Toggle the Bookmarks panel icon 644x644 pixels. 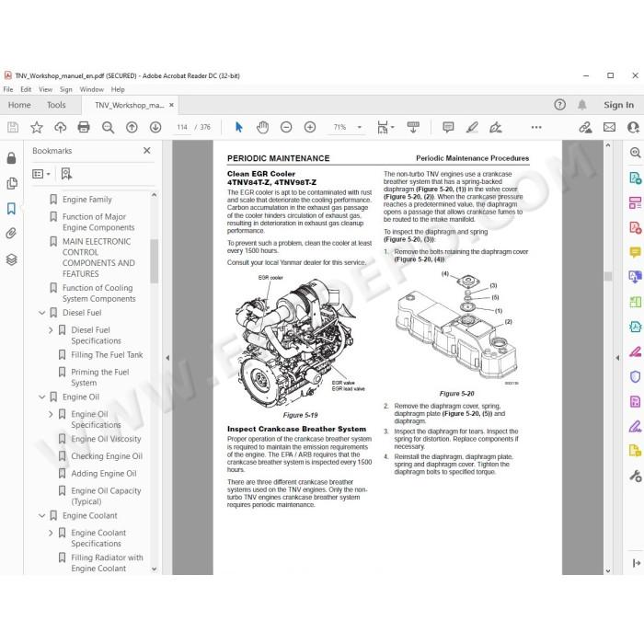[x=11, y=209]
